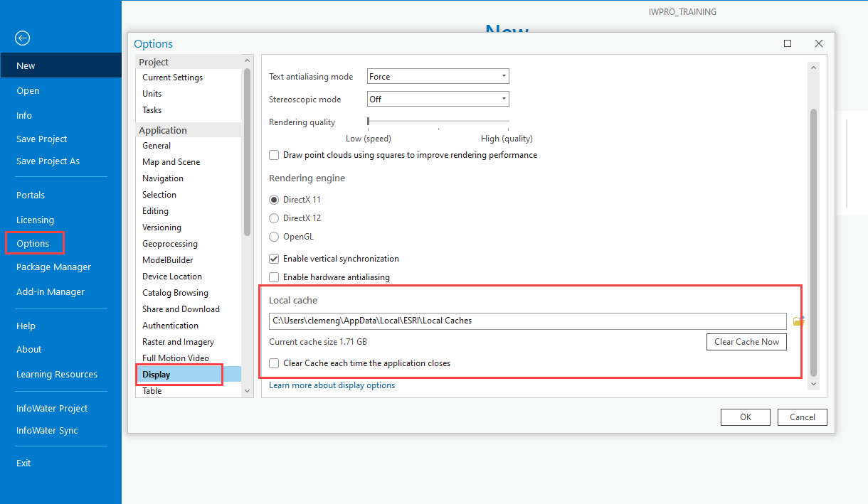
Task: Open the Package Manager
Action: coord(53,267)
